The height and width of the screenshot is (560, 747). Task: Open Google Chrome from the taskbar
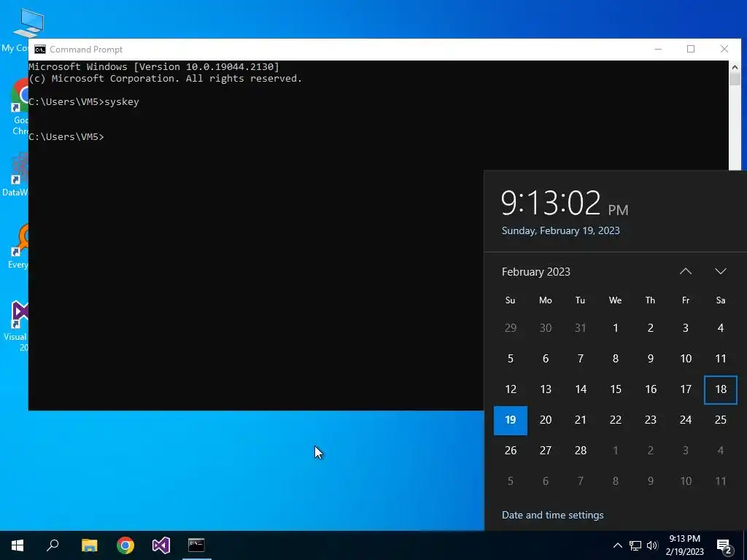[x=125, y=545]
